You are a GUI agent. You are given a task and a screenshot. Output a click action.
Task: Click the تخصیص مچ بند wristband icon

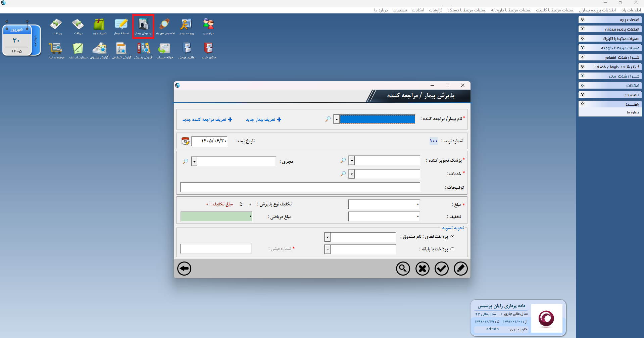pyautogui.click(x=165, y=26)
